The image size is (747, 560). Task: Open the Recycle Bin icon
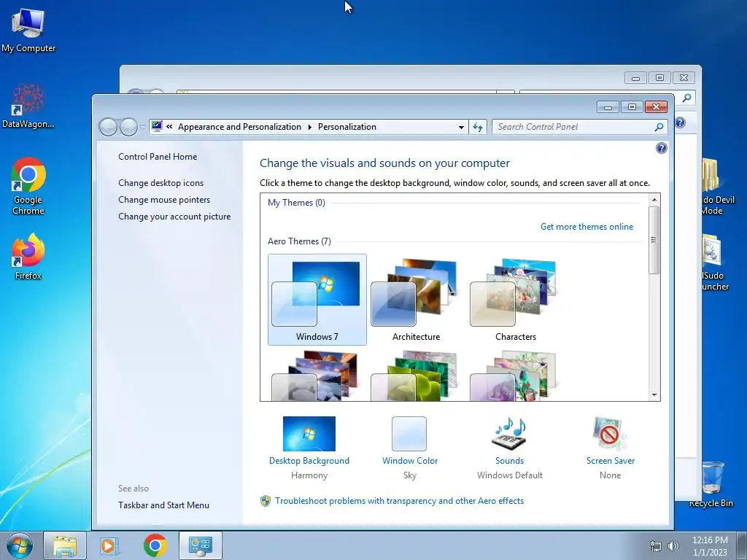coord(711,483)
